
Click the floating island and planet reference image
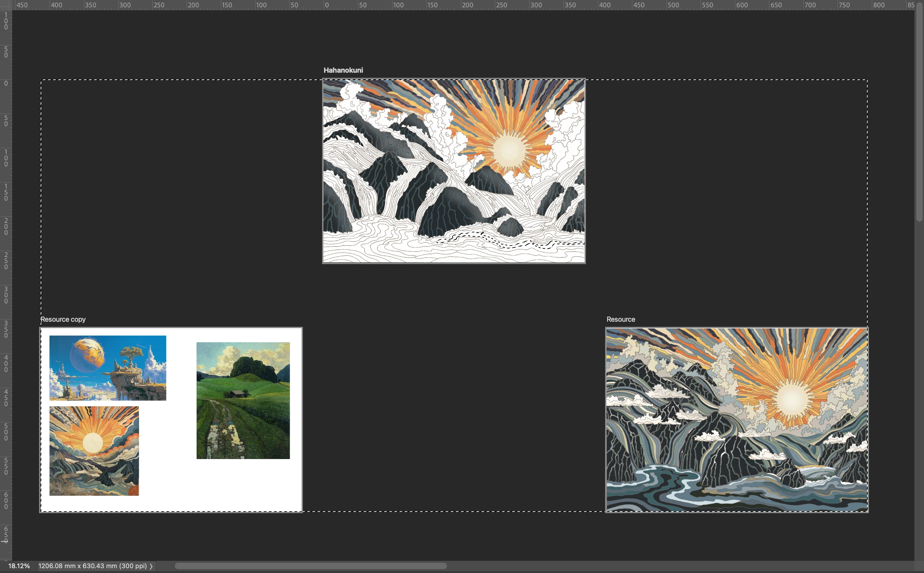pyautogui.click(x=108, y=367)
